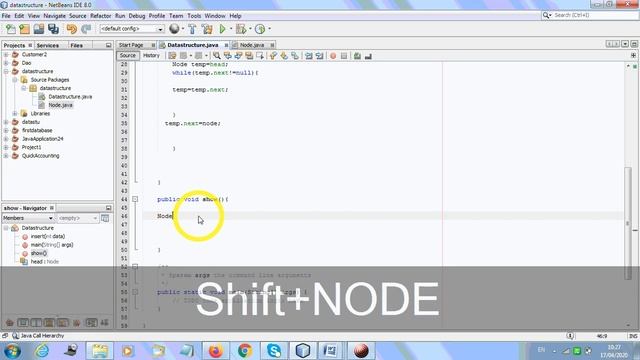Open the Navigate menu
Screen dimensions: 640x360
(54, 16)
